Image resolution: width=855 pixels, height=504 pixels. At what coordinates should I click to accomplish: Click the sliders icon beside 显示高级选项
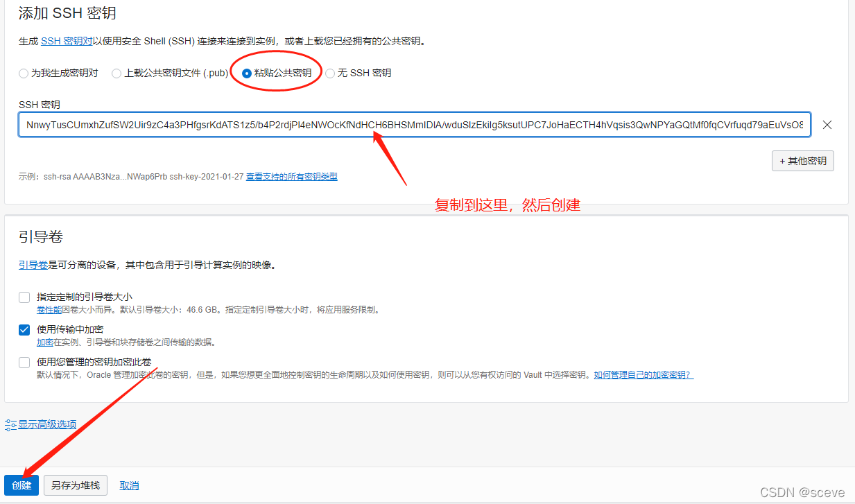pyautogui.click(x=10, y=424)
